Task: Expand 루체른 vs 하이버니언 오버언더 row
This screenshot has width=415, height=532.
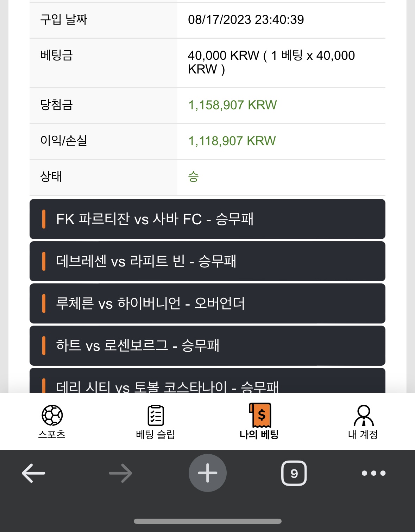Action: [x=207, y=303]
